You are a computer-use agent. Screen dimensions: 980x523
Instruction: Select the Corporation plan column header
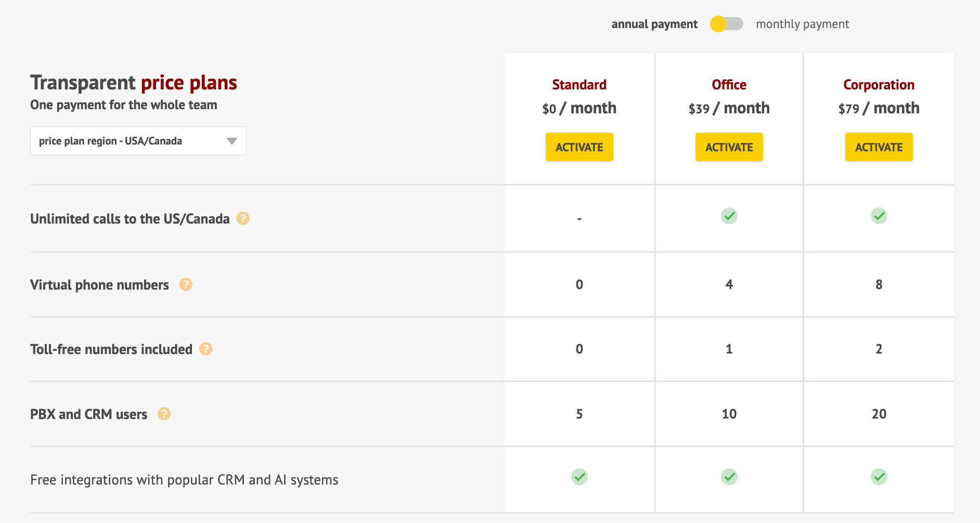[x=879, y=84]
